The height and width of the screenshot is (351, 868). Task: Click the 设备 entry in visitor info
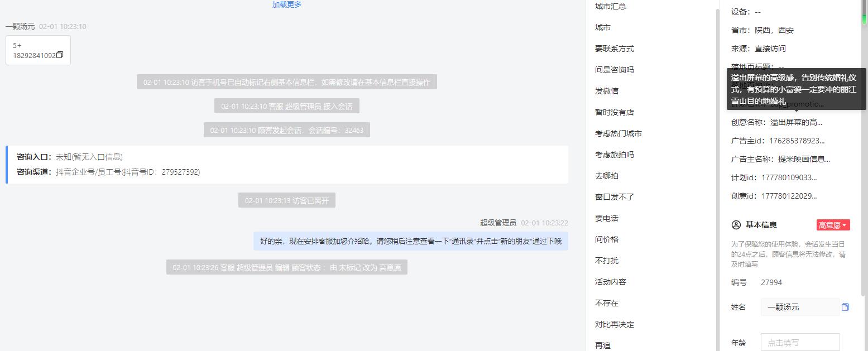(746, 12)
